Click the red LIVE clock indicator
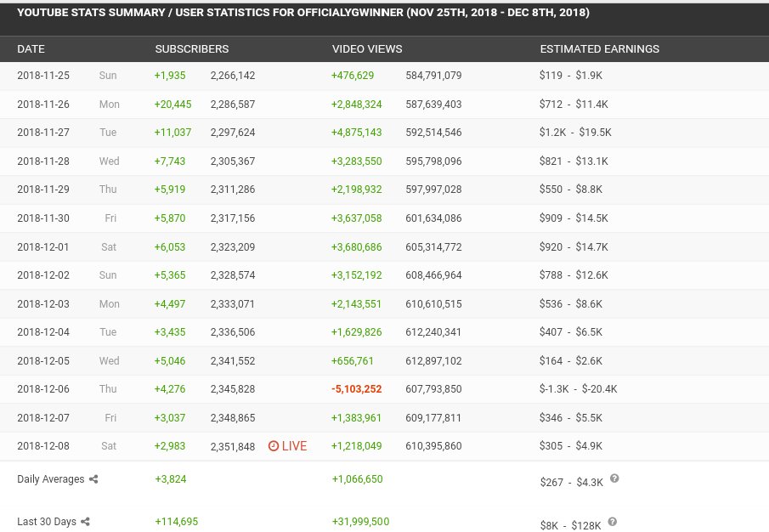 pos(287,445)
